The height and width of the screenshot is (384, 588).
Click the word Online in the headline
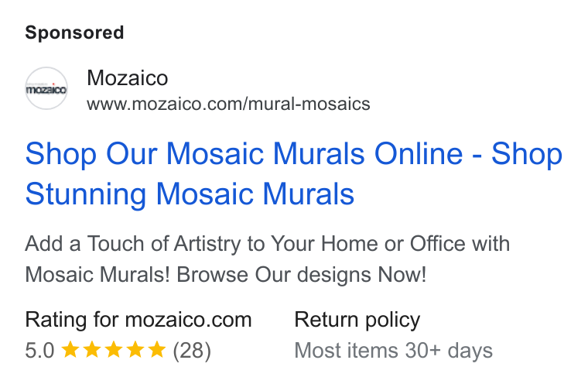tap(419, 153)
